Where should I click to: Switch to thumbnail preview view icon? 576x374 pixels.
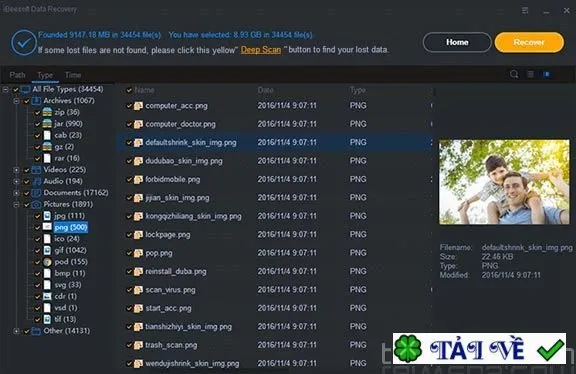tap(547, 75)
